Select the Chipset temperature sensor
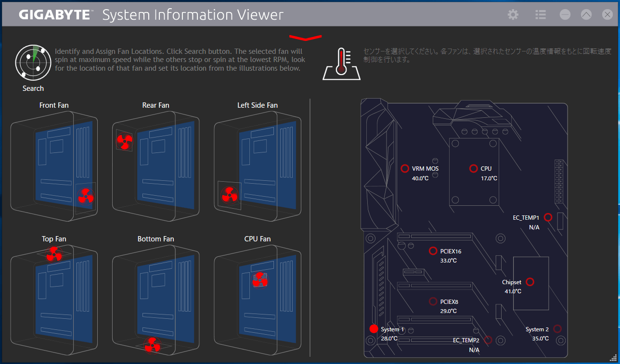The width and height of the screenshot is (620, 364). click(530, 282)
